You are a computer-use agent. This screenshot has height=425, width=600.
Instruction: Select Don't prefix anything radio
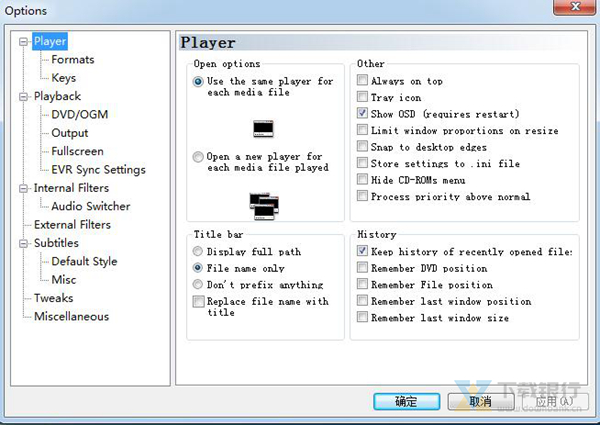197,284
